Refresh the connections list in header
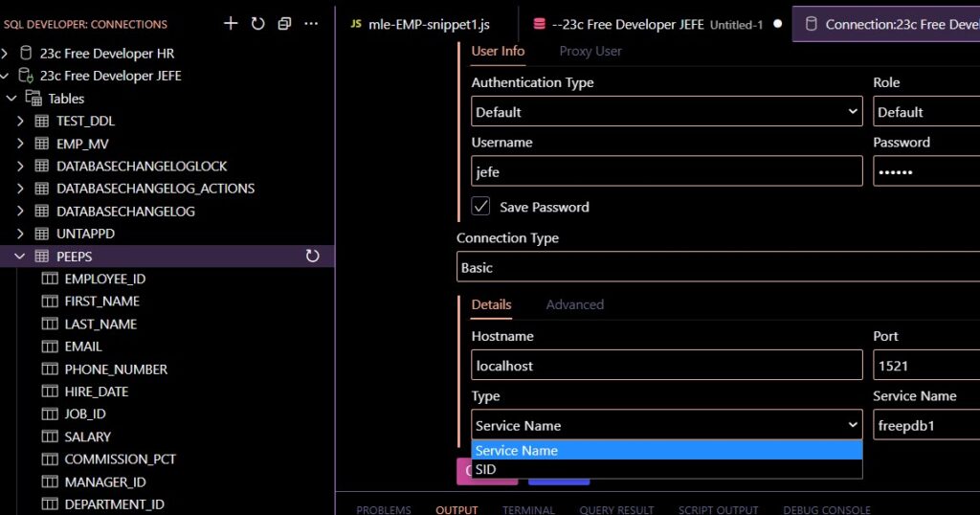 [x=257, y=24]
